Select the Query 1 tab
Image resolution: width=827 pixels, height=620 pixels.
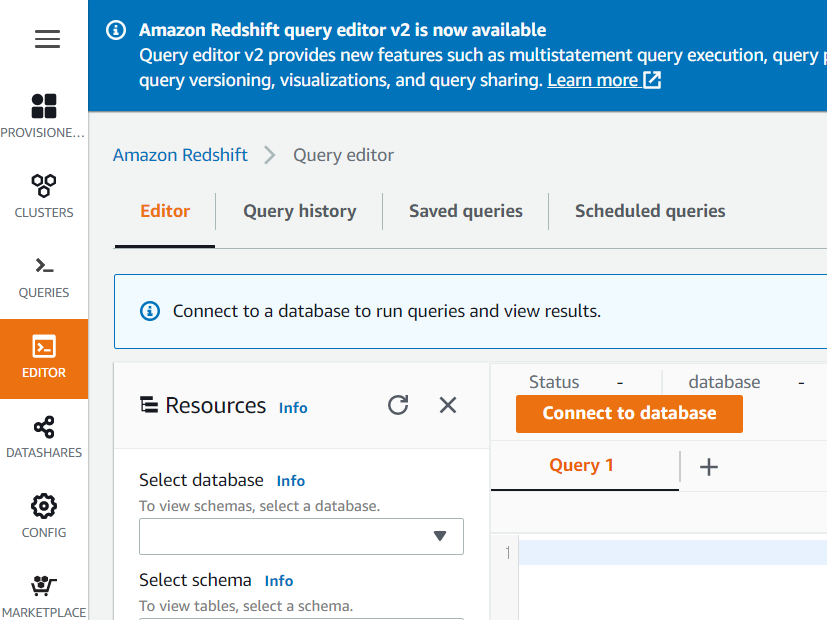pyautogui.click(x=581, y=466)
